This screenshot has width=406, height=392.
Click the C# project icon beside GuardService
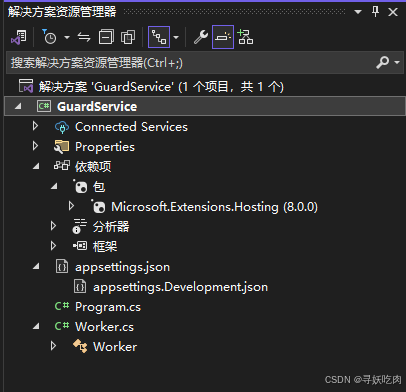(44, 106)
